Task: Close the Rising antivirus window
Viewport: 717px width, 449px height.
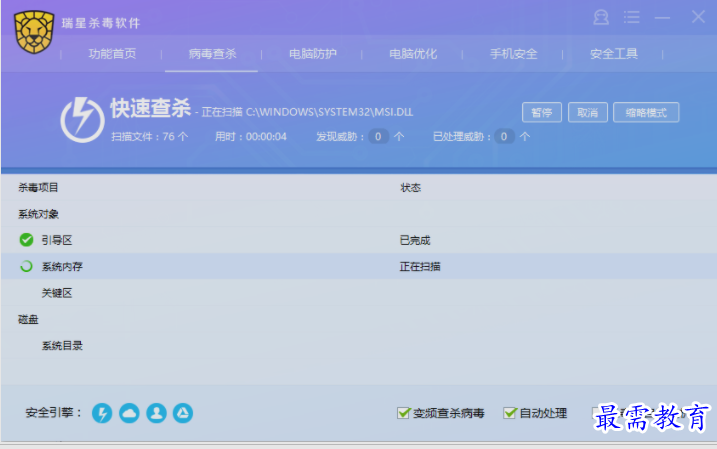Action: tap(698, 17)
